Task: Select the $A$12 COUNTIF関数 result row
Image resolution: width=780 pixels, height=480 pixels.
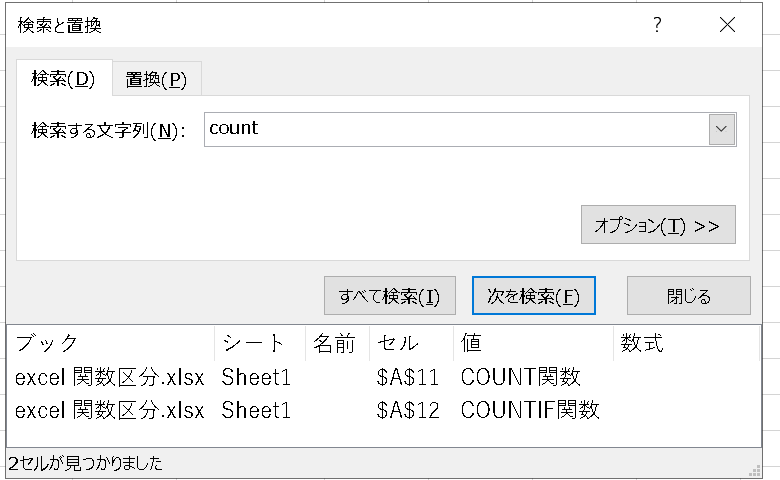Action: click(383, 410)
